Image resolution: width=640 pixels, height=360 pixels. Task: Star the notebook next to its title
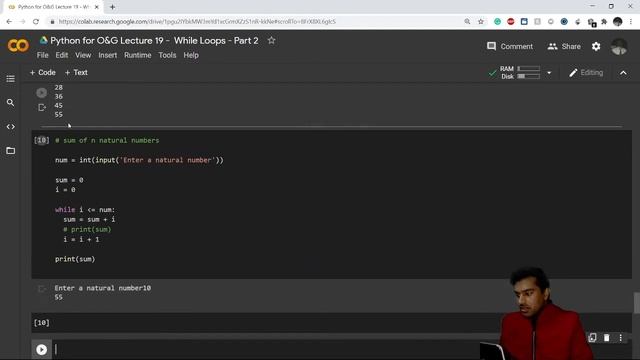click(271, 40)
